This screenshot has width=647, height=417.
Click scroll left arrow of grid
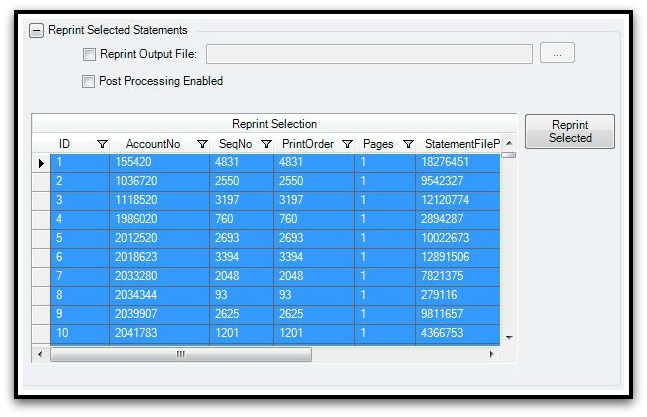40,354
